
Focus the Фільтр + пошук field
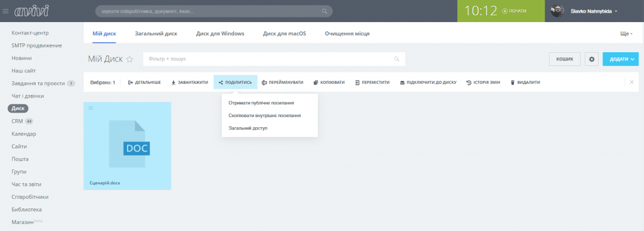click(x=274, y=59)
